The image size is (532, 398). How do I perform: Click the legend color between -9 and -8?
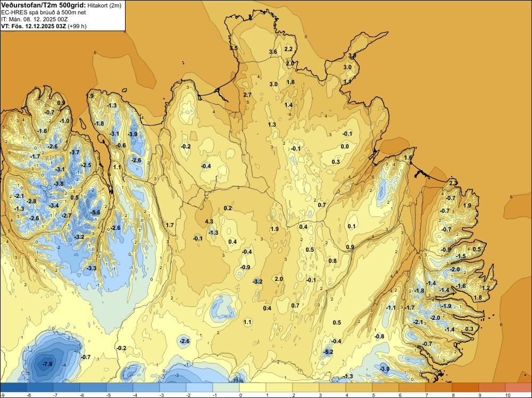tap(14, 387)
